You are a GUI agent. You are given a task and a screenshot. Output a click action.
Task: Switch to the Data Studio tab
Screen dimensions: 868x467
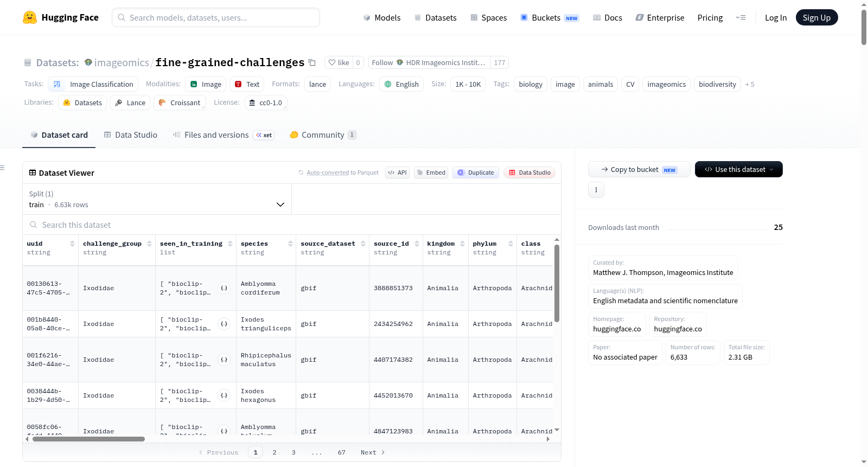click(131, 135)
